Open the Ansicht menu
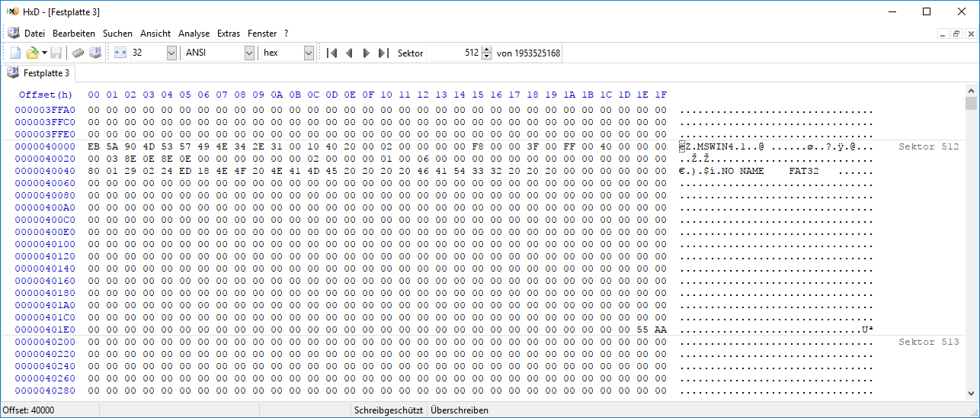This screenshot has width=980, height=418. (x=155, y=34)
